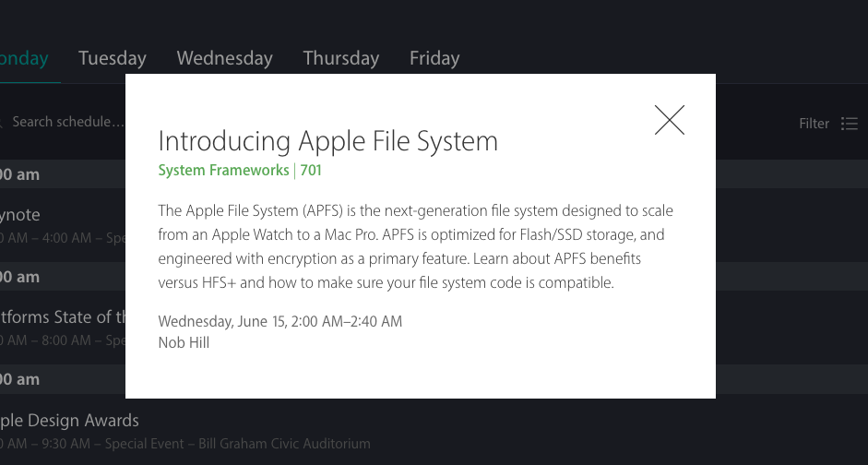Select the Monday schedule tab

click(x=24, y=58)
